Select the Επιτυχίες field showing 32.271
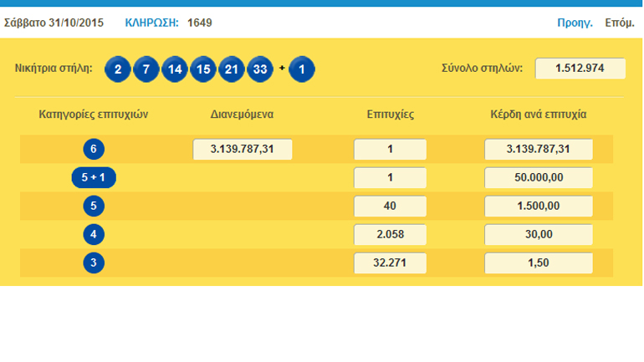Screen dimensions: 644x362 pyautogui.click(x=391, y=263)
